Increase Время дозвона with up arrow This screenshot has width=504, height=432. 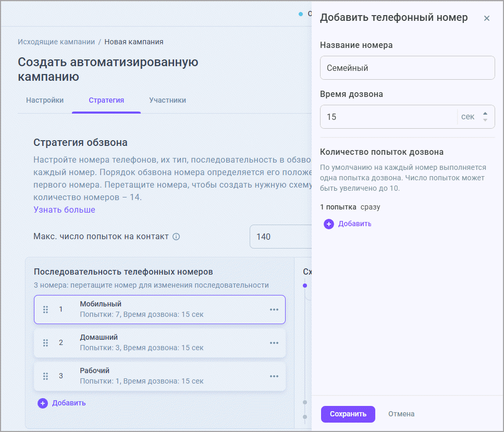click(485, 114)
